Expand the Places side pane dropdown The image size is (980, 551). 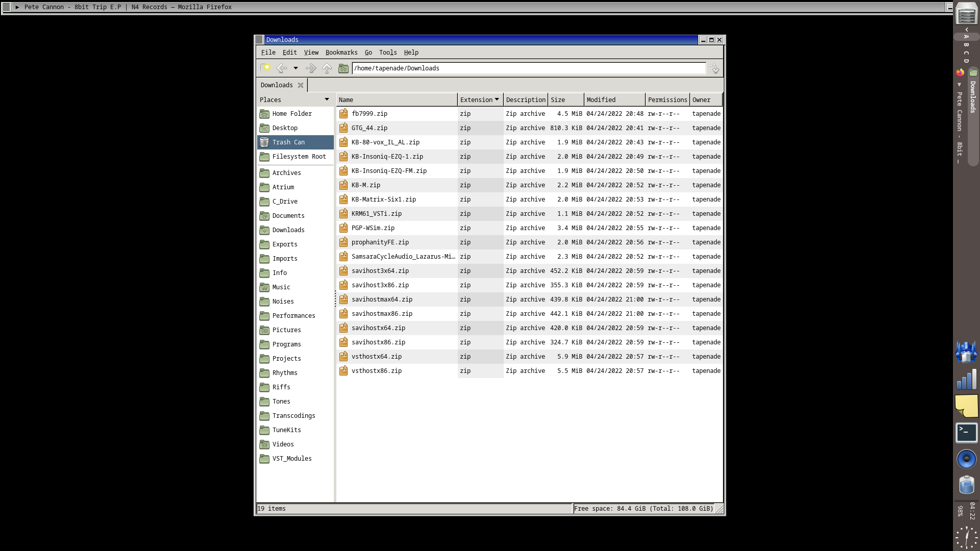coord(327,99)
